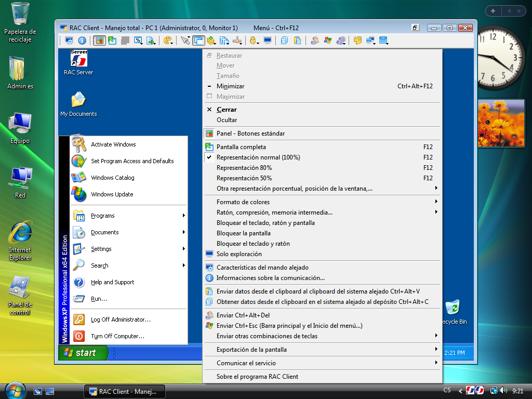The width and height of the screenshot is (532, 399).
Task: Open Informaciones sobre la comunicación menu entry
Action: [322, 278]
